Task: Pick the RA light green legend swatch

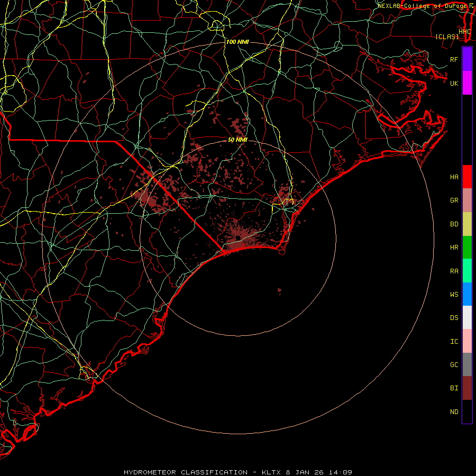Action: point(467,271)
